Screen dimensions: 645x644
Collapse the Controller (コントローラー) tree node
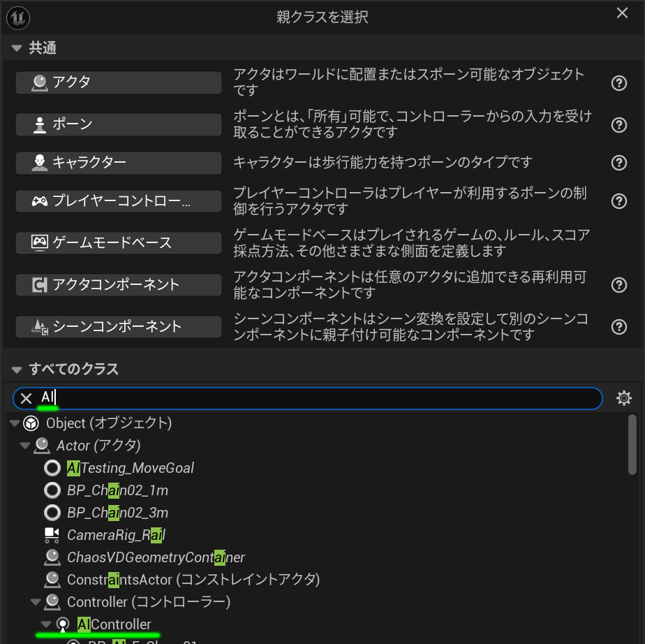36,602
